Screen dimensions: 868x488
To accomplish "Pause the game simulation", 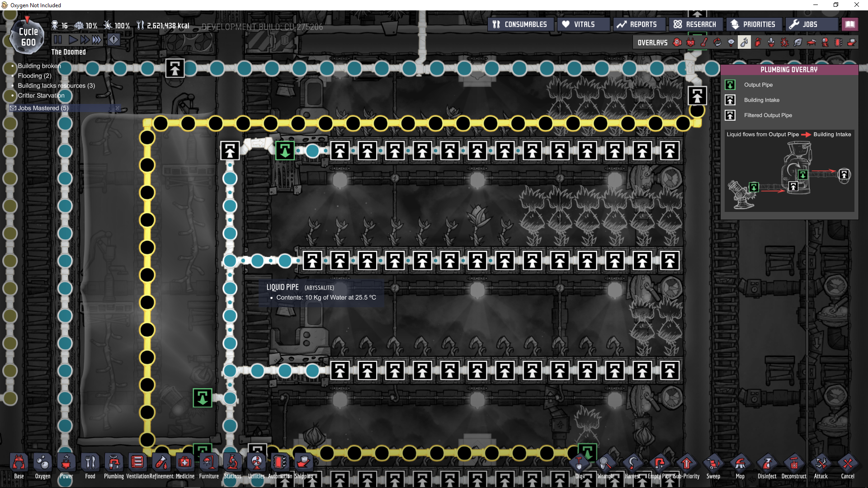I will [x=58, y=40].
